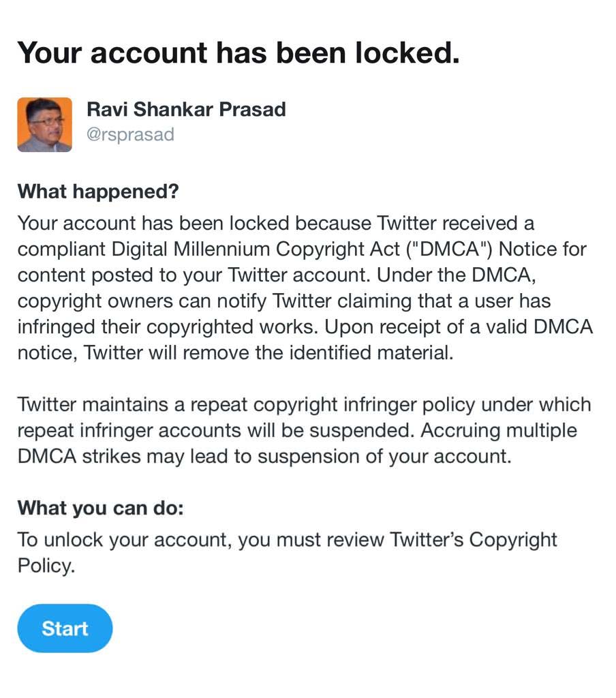The image size is (616, 698).
Task: Click the word "Policy." on the last text line
Action: point(45,566)
